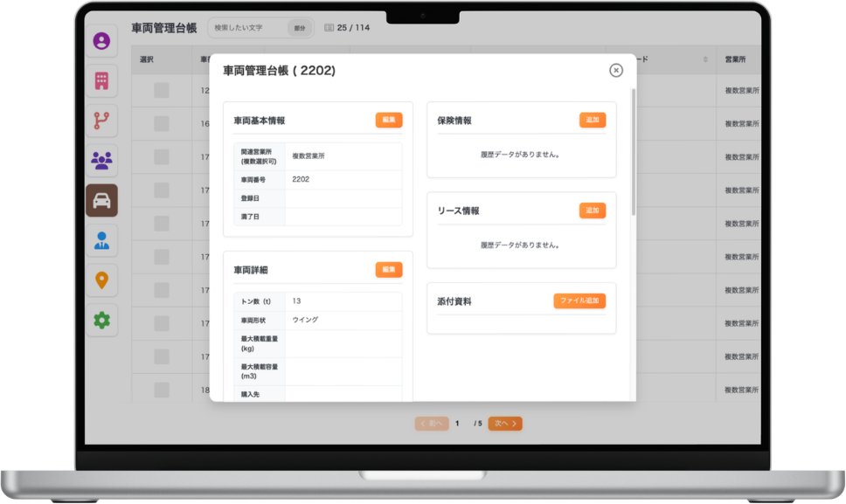The height and width of the screenshot is (504, 846).
Task: Add insurance record via 保険情報 追加 button
Action: 592,121
